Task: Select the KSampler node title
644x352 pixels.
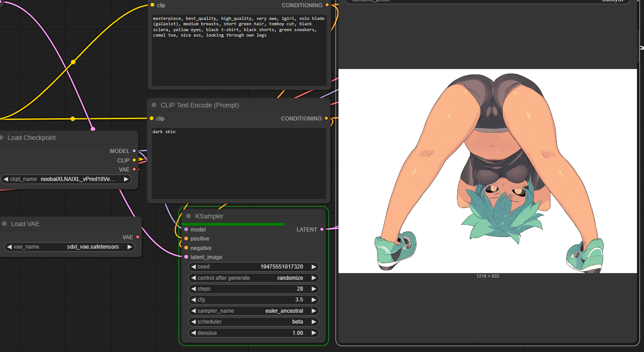Action: click(x=209, y=216)
